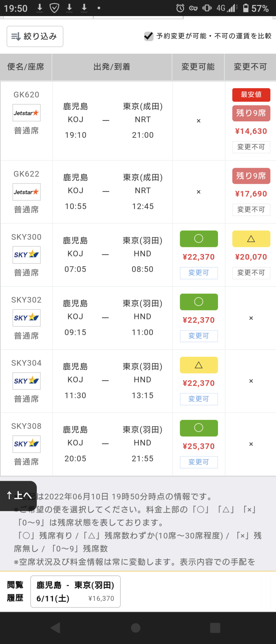Pick the 変更可 label for SKY302
The height and width of the screenshot is (644, 276).
pyautogui.click(x=199, y=336)
